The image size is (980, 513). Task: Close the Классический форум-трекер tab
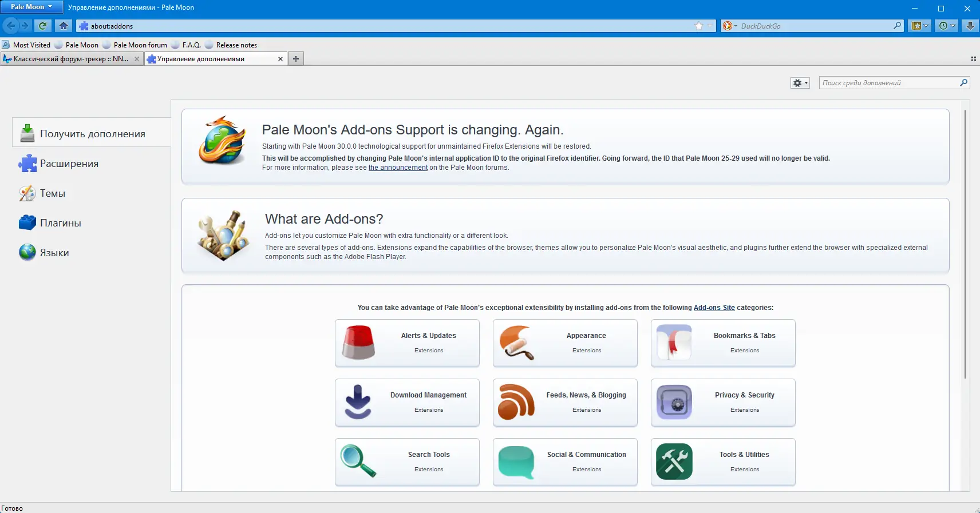(x=137, y=59)
